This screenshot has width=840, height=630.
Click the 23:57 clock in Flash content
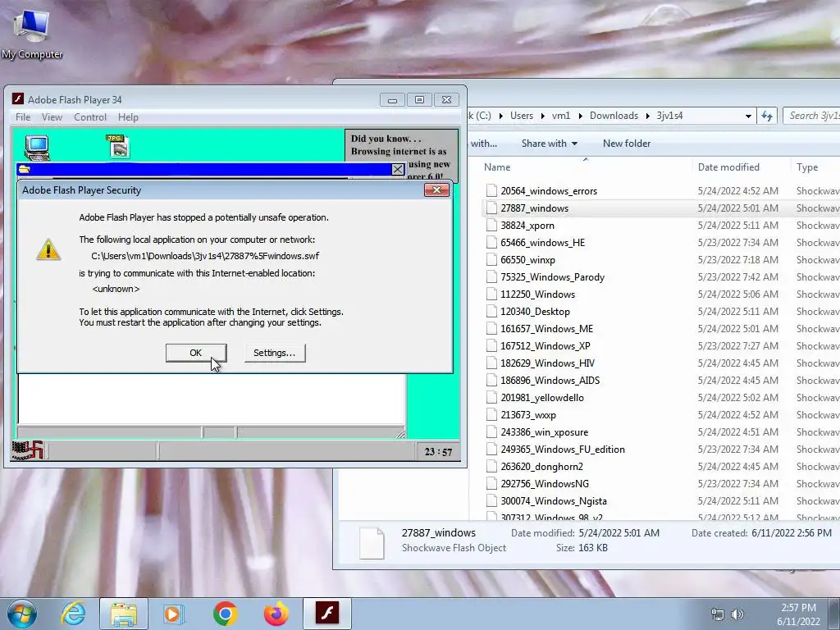coord(438,452)
